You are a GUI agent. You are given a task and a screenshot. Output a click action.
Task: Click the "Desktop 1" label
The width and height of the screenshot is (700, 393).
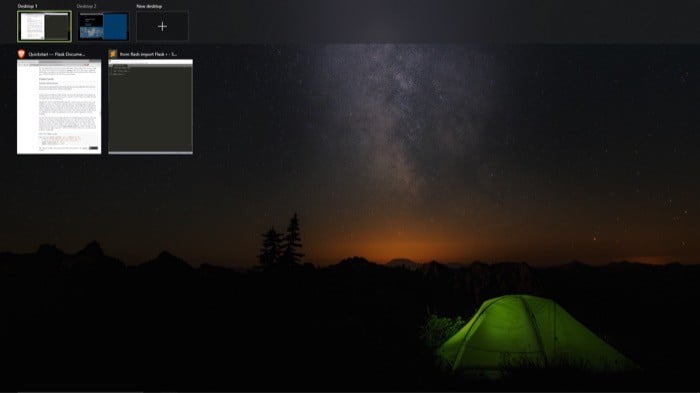pos(28,6)
